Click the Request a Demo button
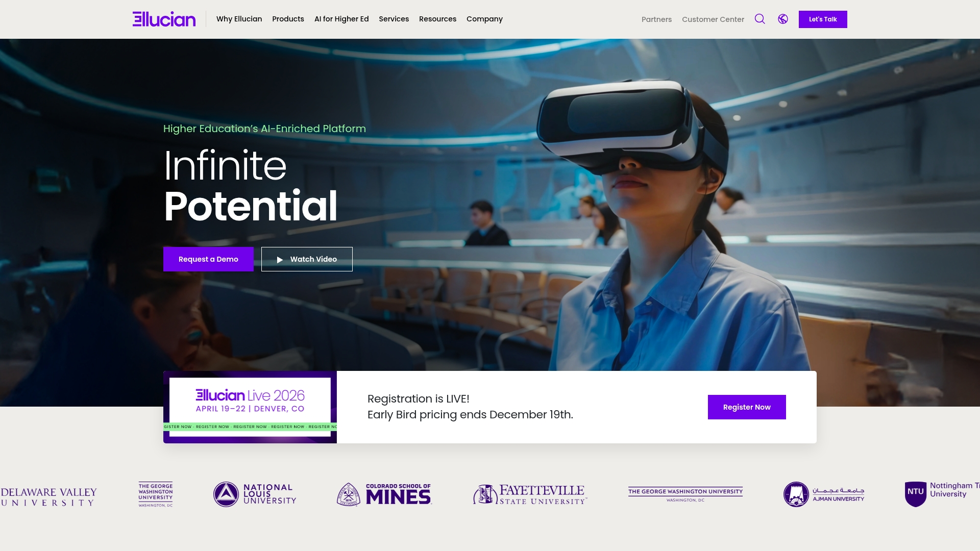The image size is (980, 551). click(208, 259)
